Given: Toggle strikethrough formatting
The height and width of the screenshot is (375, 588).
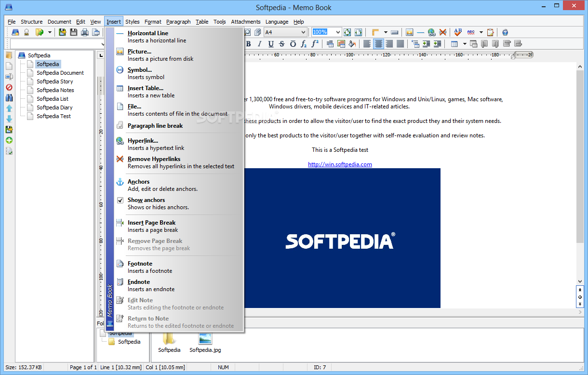Looking at the screenshot, I should pyautogui.click(x=282, y=44).
